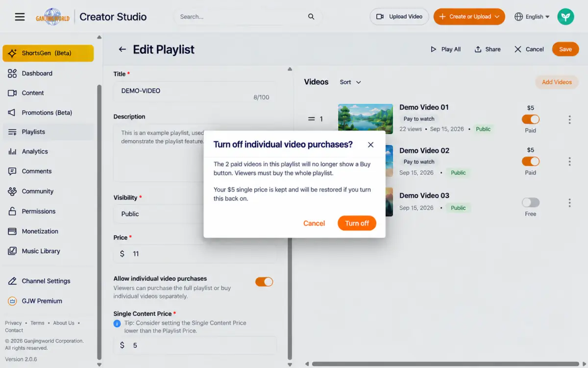Image resolution: width=588 pixels, height=368 pixels.
Task: Open Promotions (Beta)
Action: coord(48,113)
